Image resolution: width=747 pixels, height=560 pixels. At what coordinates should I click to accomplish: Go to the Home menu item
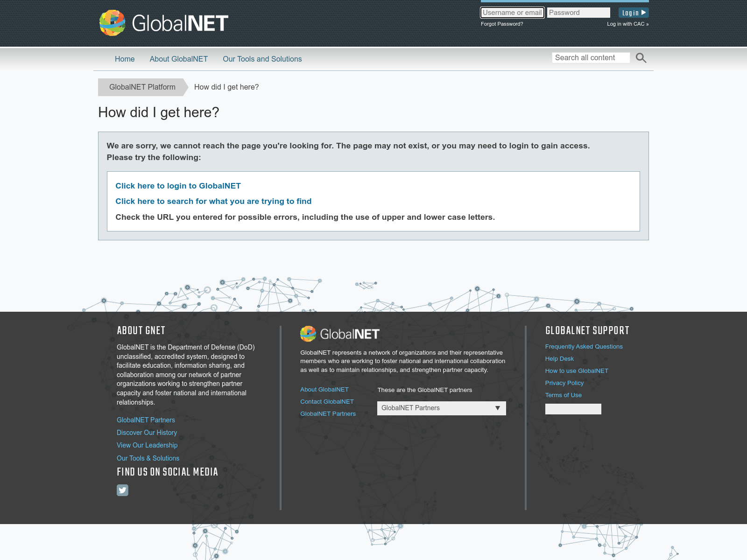point(125,59)
